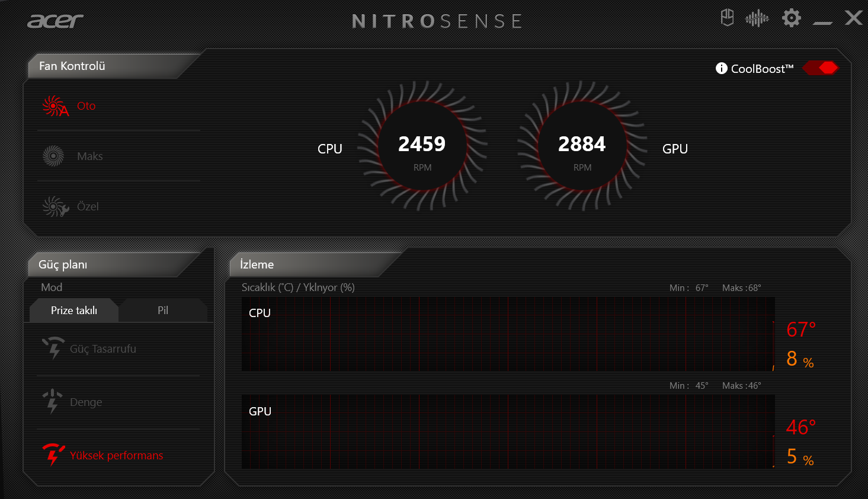This screenshot has width=868, height=499.
Task: Click the CPU 67° temperature reading
Action: [x=801, y=330]
